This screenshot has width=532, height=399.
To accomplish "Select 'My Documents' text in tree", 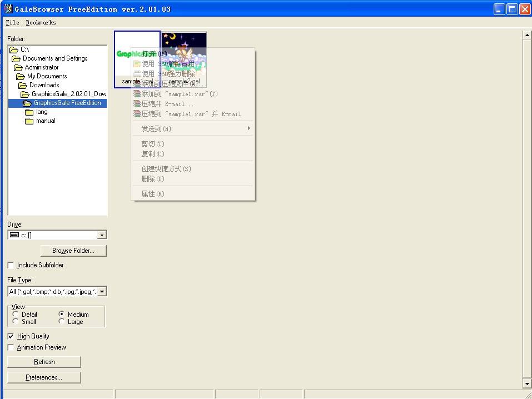I will click(x=47, y=76).
